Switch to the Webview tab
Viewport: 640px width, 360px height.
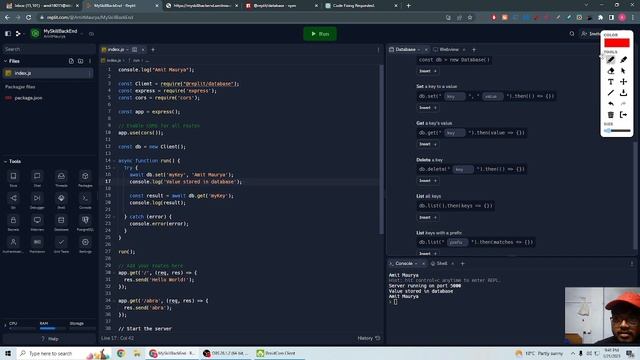coord(449,49)
